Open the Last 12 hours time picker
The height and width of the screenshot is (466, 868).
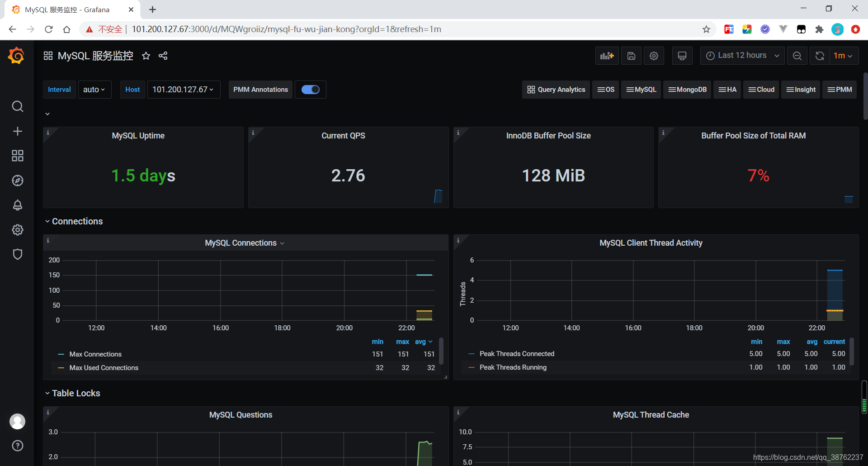[742, 56]
